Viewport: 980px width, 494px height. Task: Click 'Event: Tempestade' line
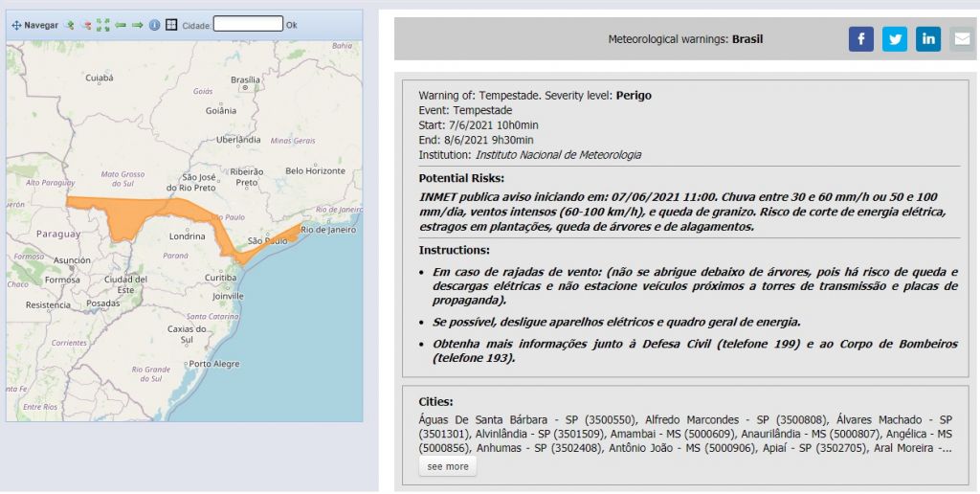coord(466,110)
